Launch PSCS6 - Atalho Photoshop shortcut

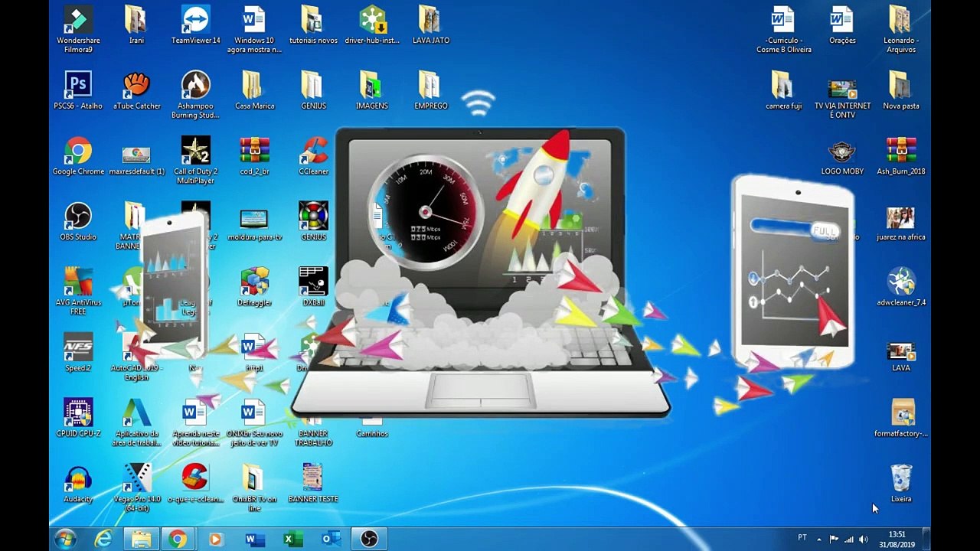[x=78, y=91]
